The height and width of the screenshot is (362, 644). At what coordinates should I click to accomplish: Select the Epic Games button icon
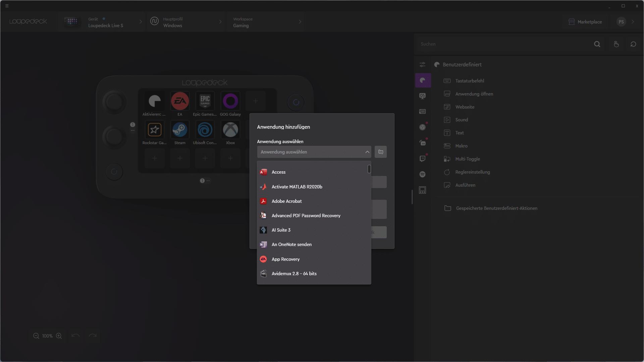pos(205,101)
